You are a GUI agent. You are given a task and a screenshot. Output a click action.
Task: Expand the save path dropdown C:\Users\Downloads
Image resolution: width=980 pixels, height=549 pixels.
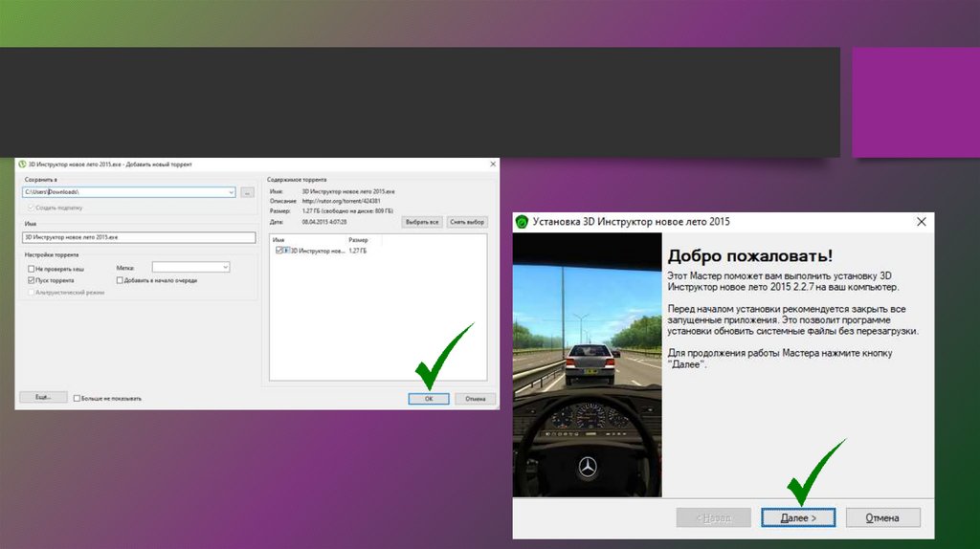pos(231,192)
